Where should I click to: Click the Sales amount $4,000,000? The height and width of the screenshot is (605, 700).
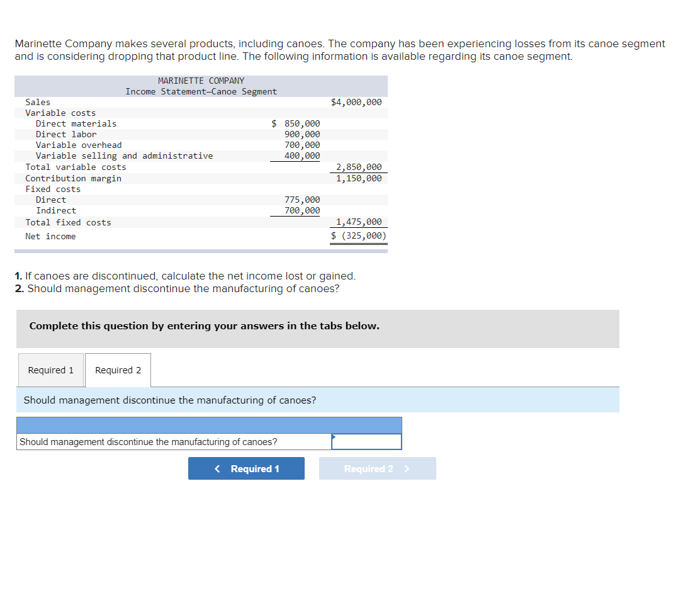[356, 102]
